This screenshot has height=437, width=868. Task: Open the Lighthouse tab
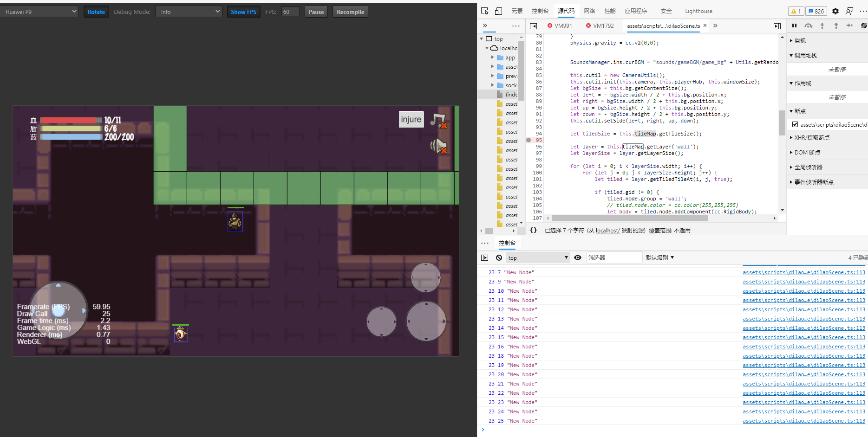698,11
